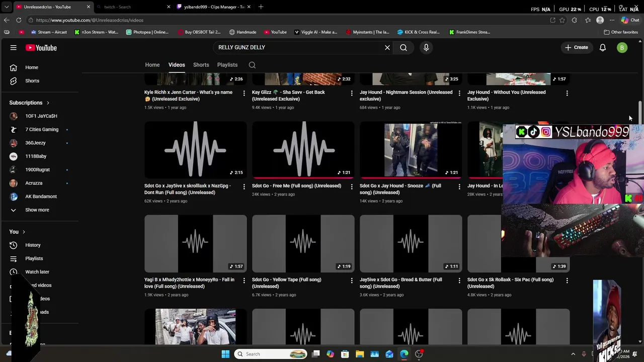
Task: Open the Stream – Aircast bookmark
Action: coord(49,32)
